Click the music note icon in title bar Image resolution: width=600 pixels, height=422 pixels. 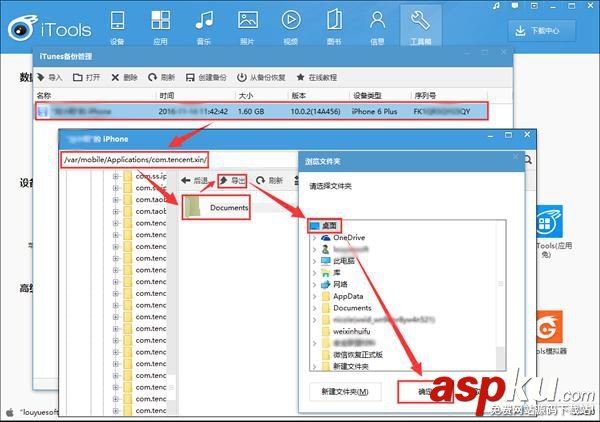496,6
